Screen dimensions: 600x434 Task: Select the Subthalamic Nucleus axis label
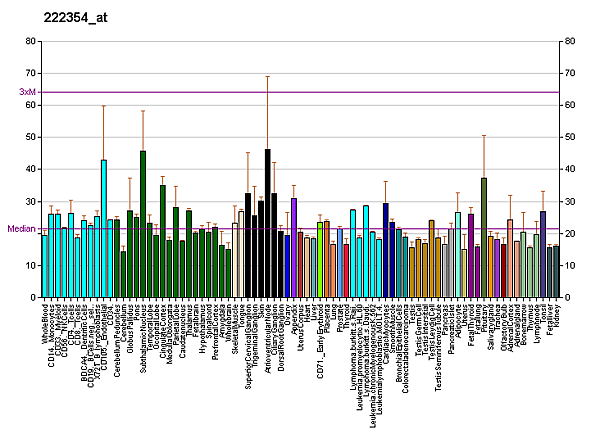[144, 340]
